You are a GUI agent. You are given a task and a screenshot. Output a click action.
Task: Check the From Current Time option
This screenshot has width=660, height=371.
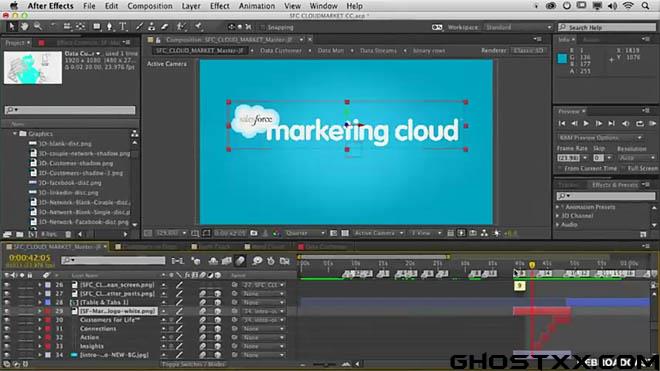pyautogui.click(x=560, y=168)
